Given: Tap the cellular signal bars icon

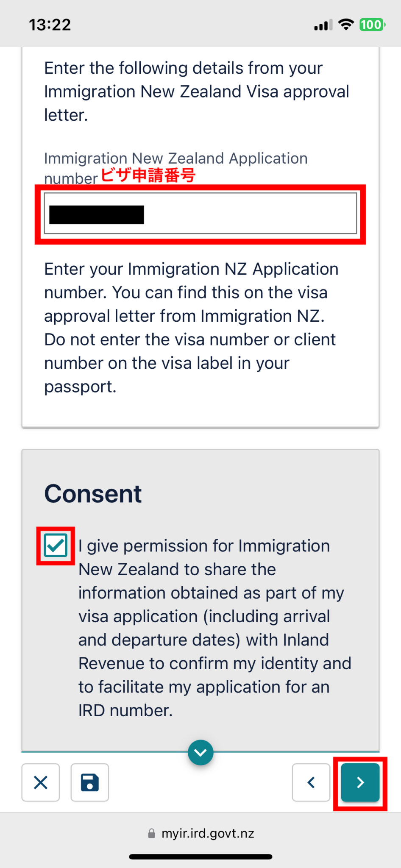Looking at the screenshot, I should pyautogui.click(x=323, y=25).
